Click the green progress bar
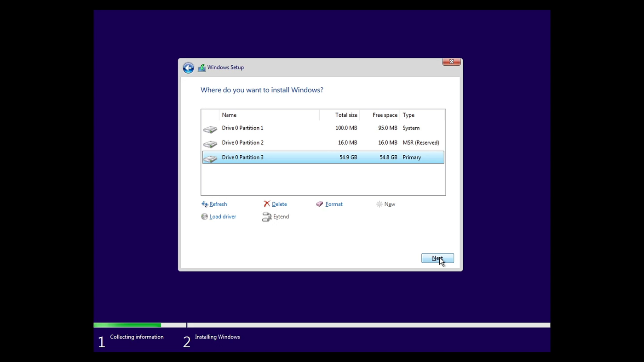This screenshot has height=362, width=644. pos(127,325)
